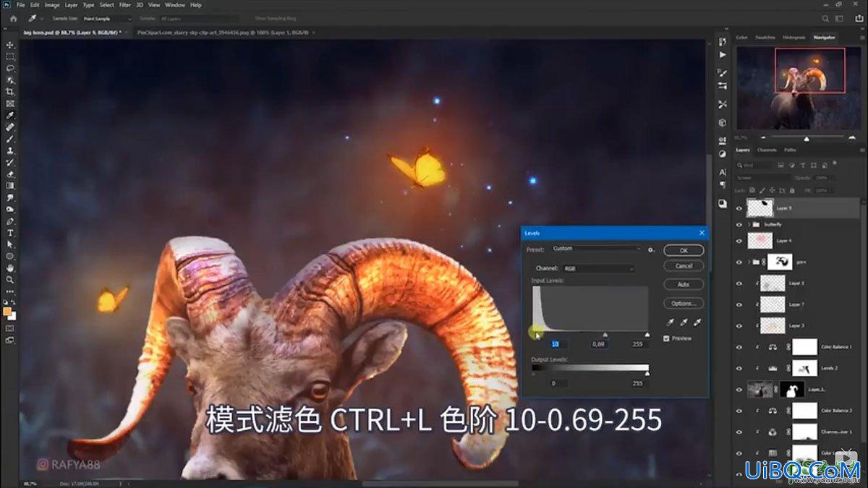Select the Eraser tool
The height and width of the screenshot is (488, 868).
click(10, 174)
